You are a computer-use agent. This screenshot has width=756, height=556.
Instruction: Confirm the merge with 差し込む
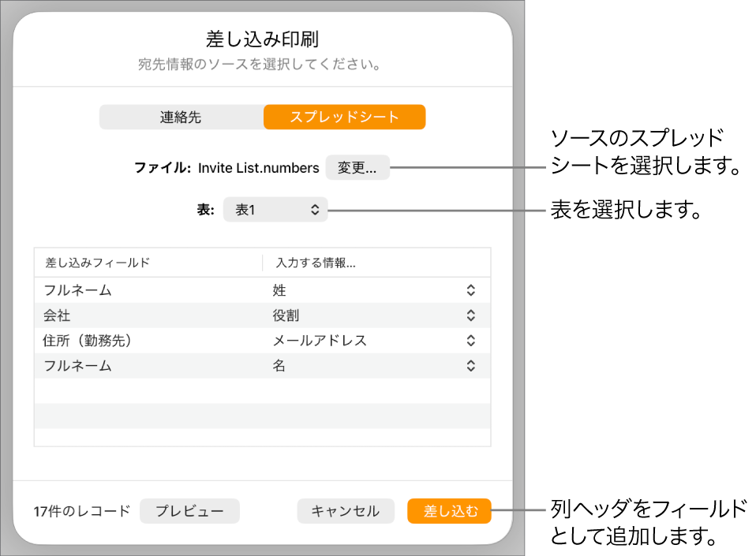449,511
